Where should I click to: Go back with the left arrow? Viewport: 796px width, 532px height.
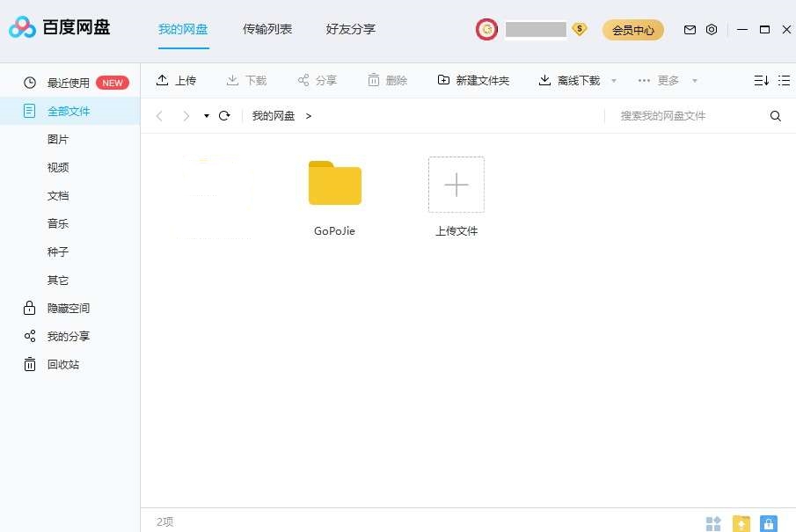tap(159, 116)
